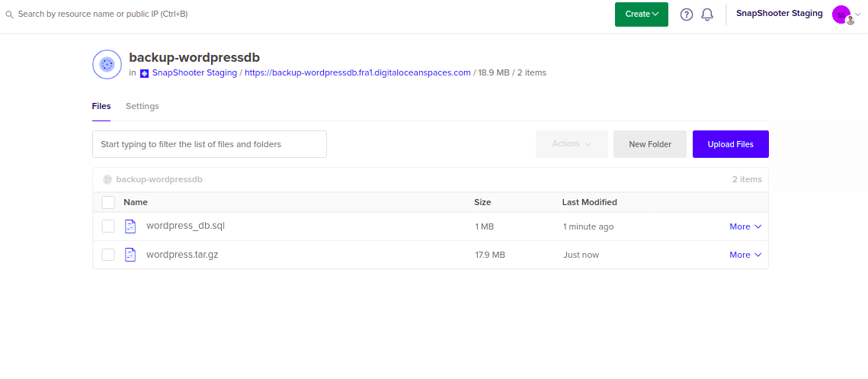Click the backup-wordpressdb Space logo icon
Screen dimensions: 868x379
pos(107,64)
